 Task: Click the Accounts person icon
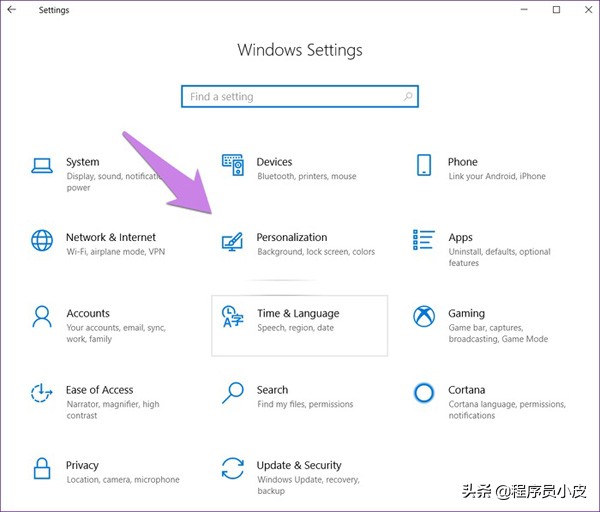click(42, 316)
